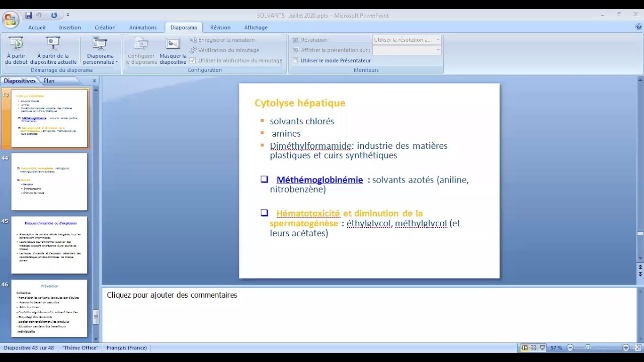Open PowerPoint help
644x362 pixels.
[638, 27]
